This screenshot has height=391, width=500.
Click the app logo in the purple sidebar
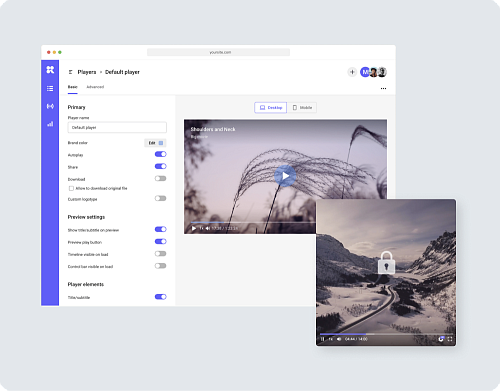(x=50, y=70)
